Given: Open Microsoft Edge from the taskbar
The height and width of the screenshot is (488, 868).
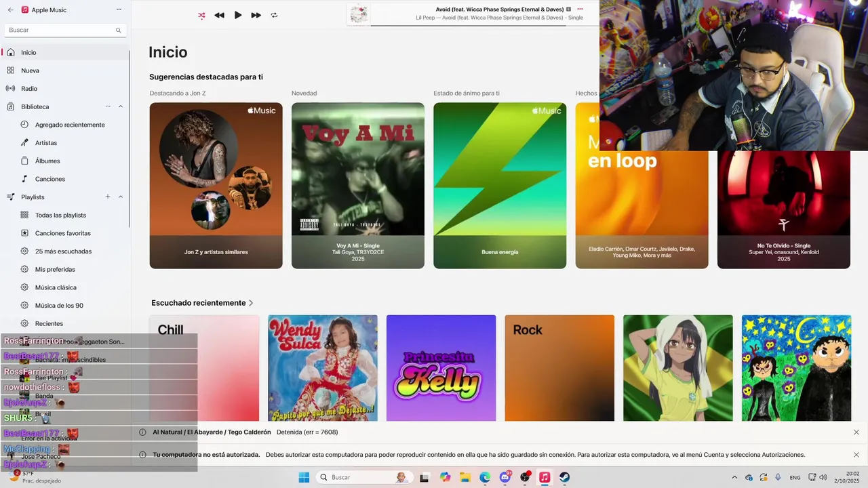Looking at the screenshot, I should [x=485, y=477].
